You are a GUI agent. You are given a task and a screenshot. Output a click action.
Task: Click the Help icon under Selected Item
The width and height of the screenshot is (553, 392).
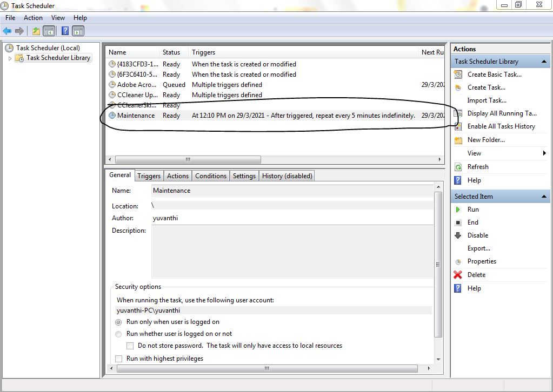[458, 288]
